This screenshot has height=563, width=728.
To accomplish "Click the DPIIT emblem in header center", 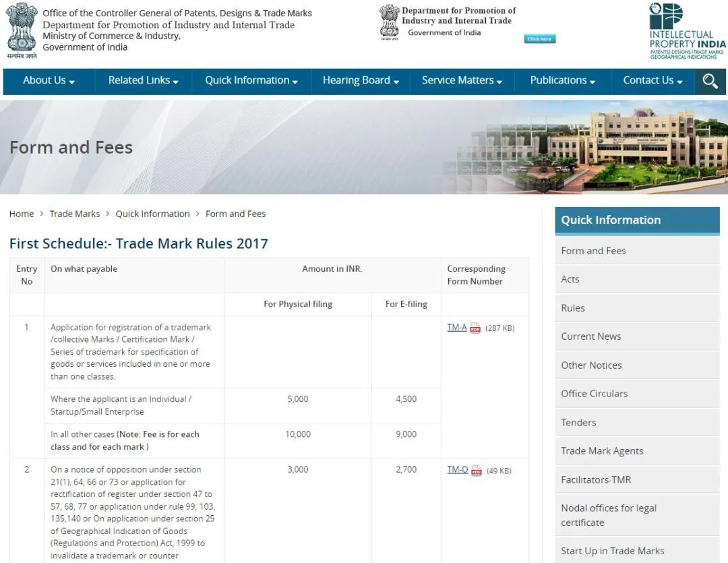I will coord(389,22).
